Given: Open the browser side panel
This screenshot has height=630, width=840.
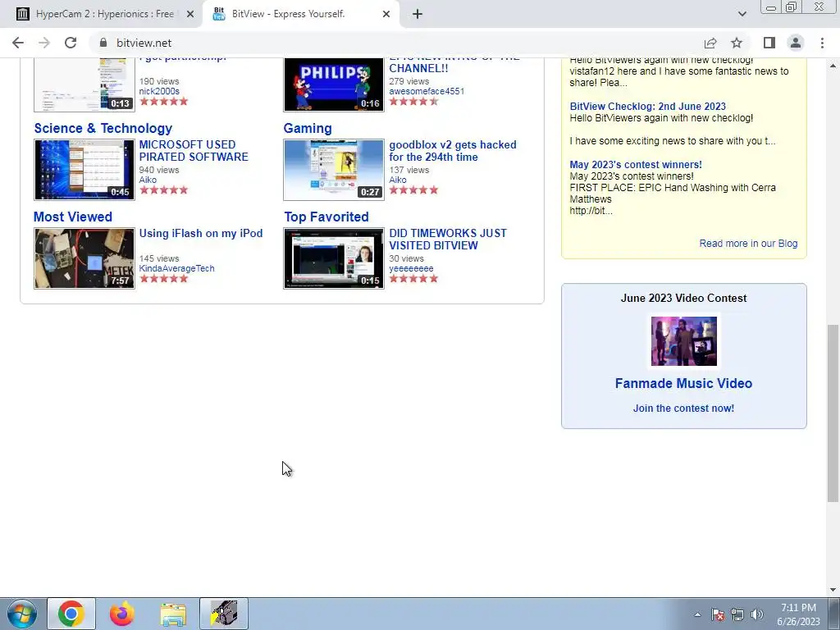Looking at the screenshot, I should tap(769, 43).
